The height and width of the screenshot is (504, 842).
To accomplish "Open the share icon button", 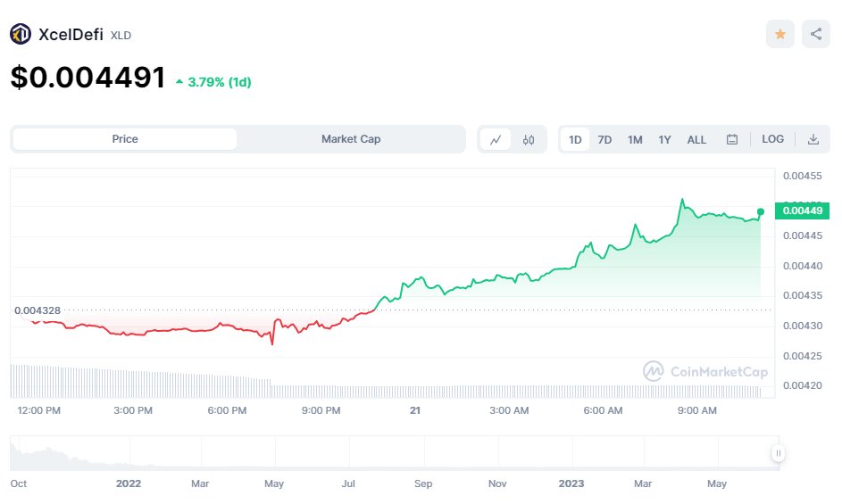I will click(816, 35).
